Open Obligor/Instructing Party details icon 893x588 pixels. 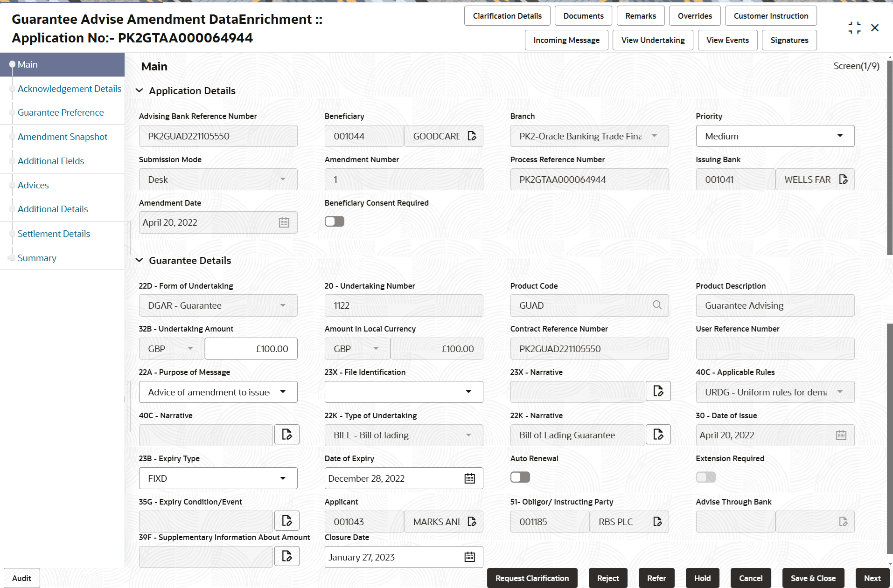[657, 522]
